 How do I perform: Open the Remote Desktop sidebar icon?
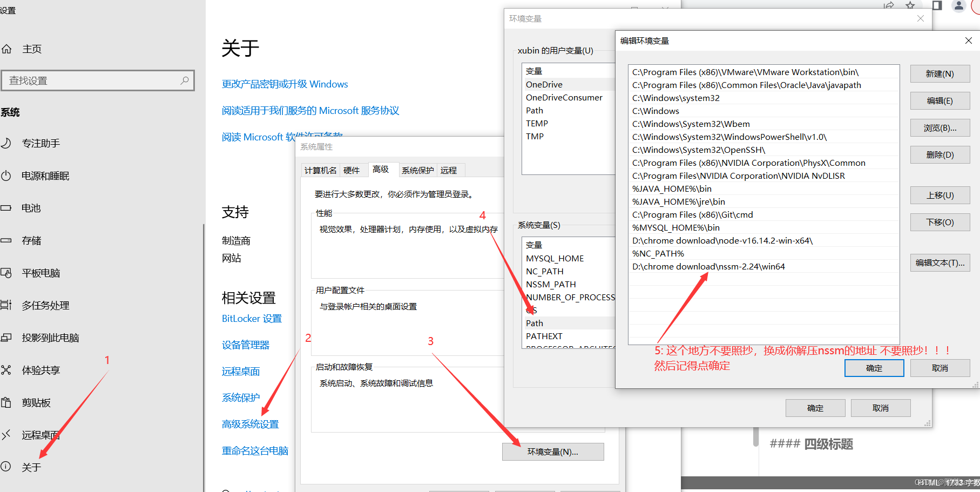coord(6,435)
